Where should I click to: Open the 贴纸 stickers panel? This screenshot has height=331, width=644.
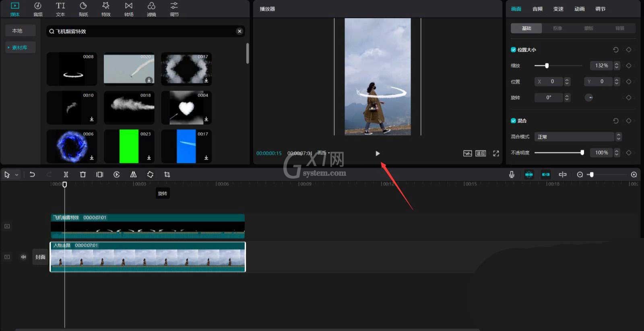click(83, 9)
